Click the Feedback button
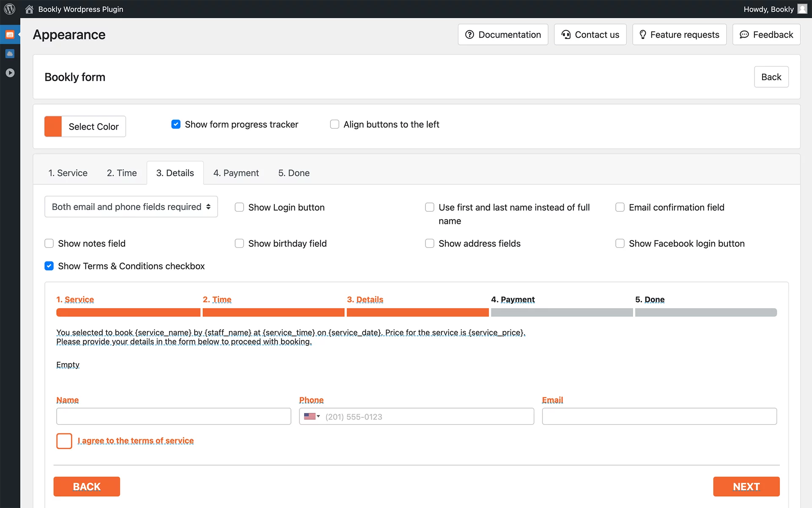The width and height of the screenshot is (812, 508). (x=766, y=35)
